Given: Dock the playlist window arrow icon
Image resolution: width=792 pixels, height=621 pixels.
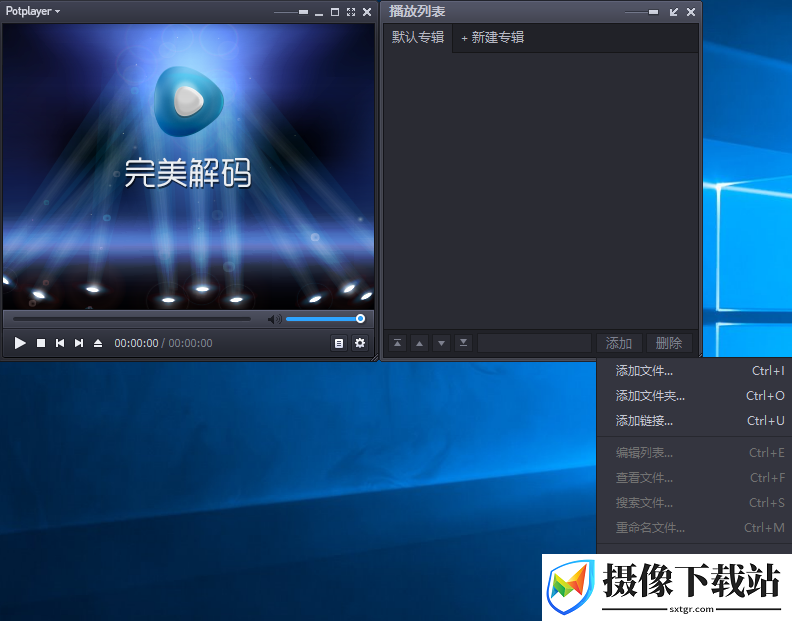Looking at the screenshot, I should [x=674, y=12].
